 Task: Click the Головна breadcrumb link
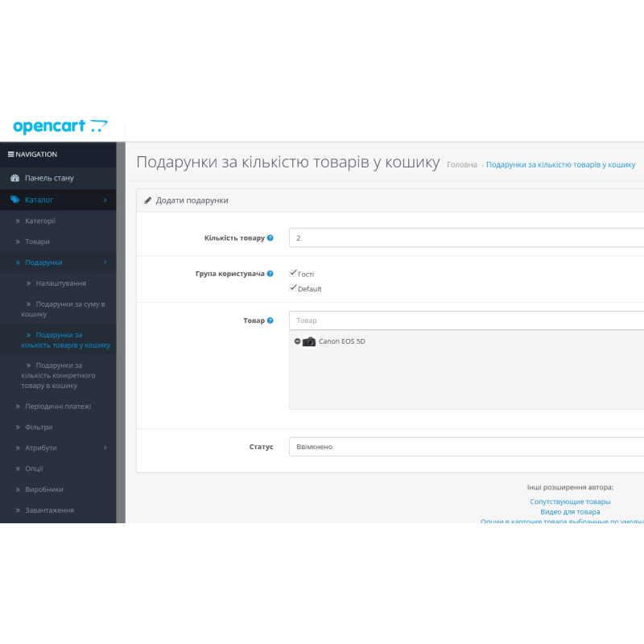(x=461, y=164)
